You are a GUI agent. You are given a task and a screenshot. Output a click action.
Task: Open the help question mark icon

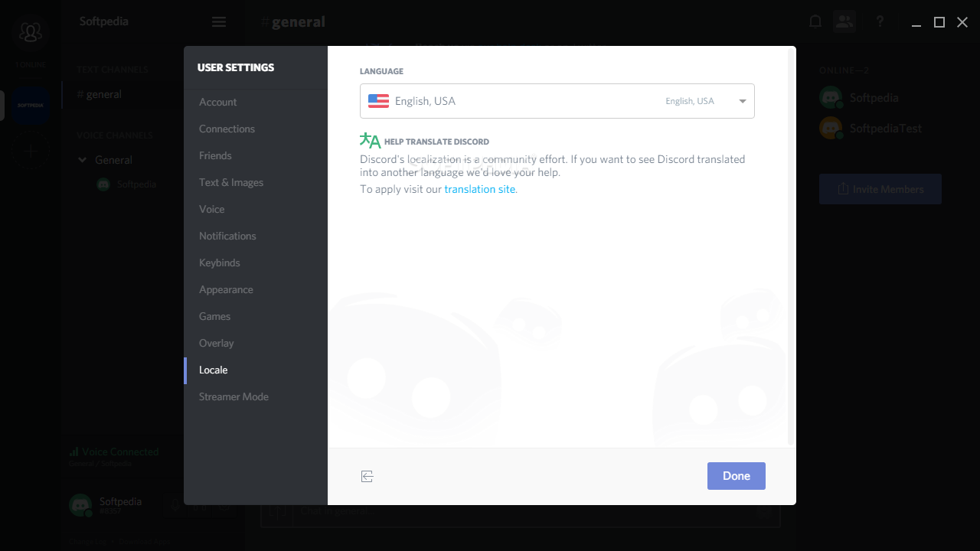pyautogui.click(x=880, y=21)
